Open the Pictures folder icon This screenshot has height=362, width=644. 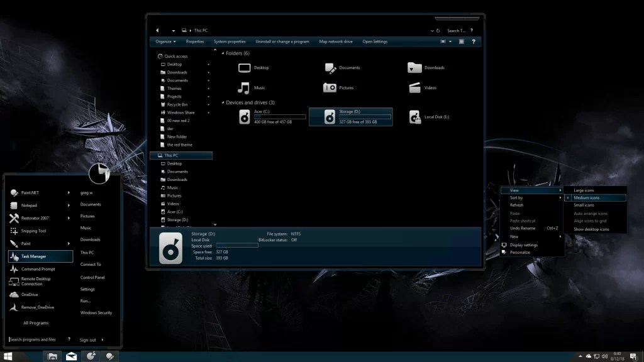[x=330, y=88]
